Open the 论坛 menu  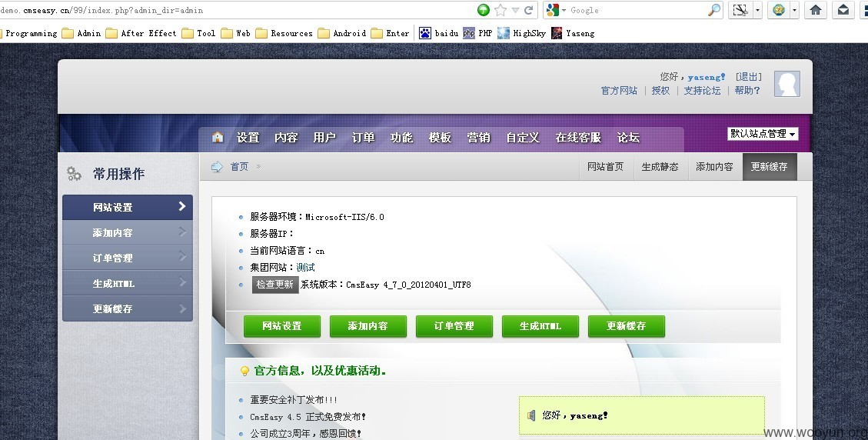[x=628, y=138]
